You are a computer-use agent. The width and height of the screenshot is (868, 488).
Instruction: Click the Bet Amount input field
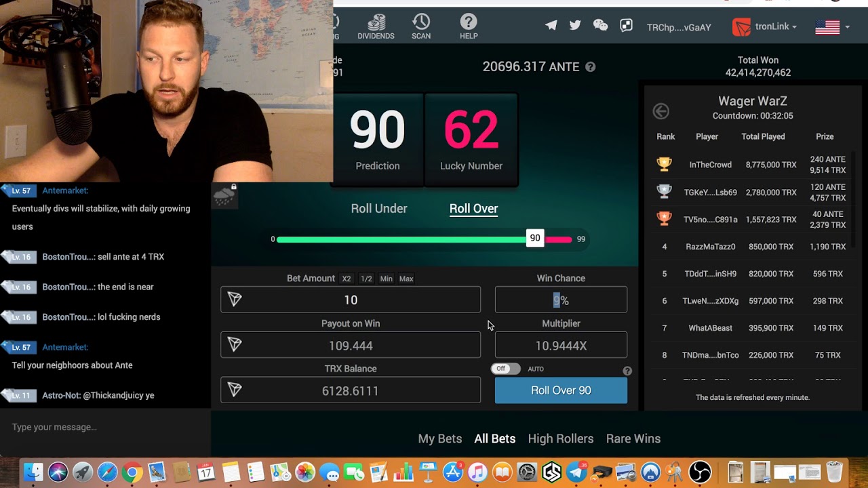[x=351, y=300]
